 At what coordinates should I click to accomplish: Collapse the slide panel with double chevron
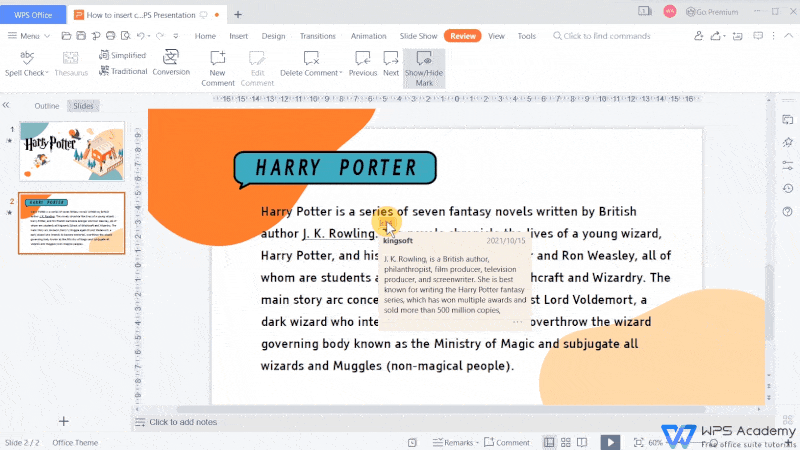(x=6, y=105)
